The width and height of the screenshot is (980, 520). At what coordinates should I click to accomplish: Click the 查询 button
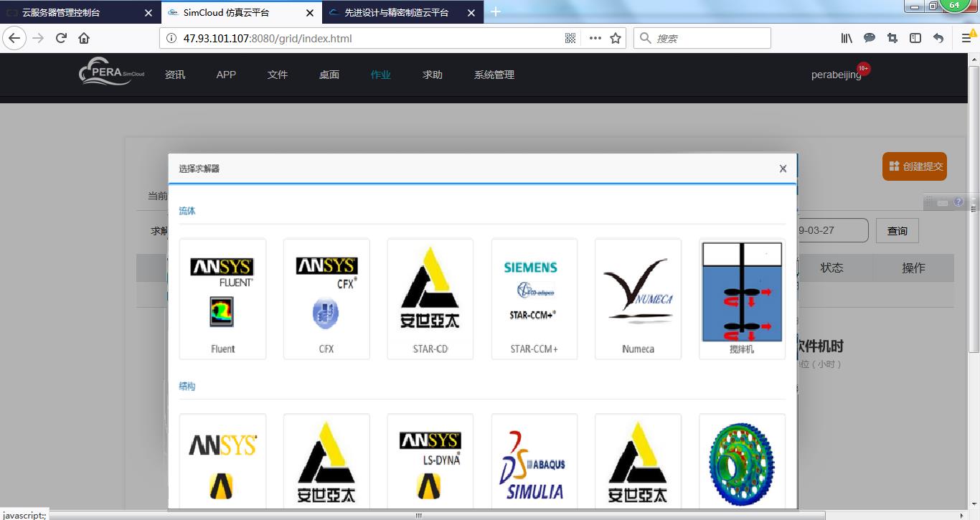(897, 231)
